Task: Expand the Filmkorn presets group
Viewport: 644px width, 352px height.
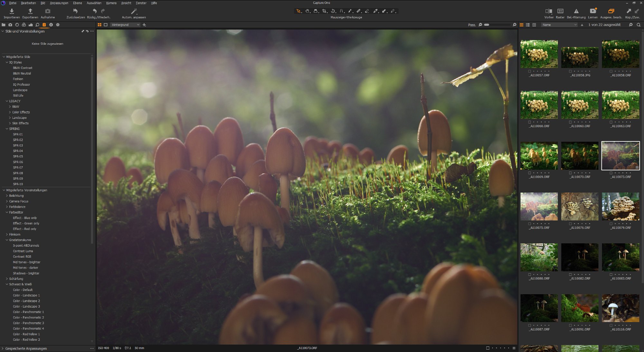Action: (7, 234)
